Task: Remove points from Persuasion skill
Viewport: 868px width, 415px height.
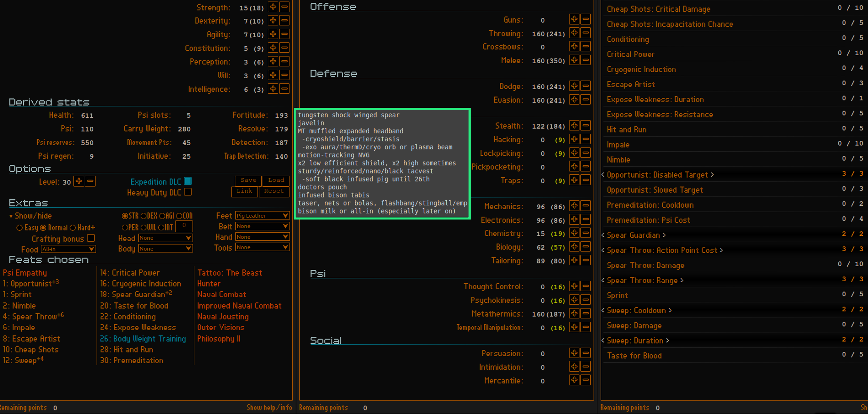Action: (586, 353)
